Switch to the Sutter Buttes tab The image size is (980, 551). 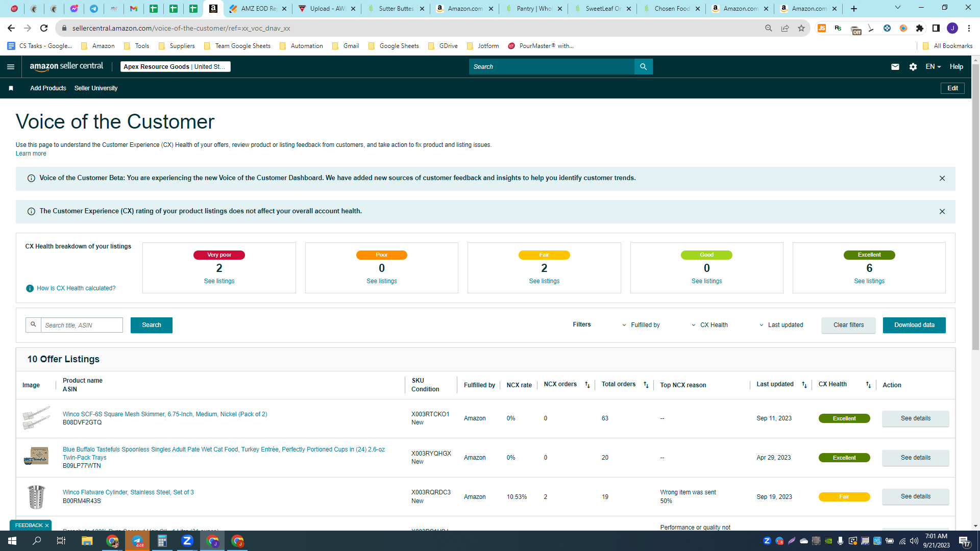pos(396,9)
